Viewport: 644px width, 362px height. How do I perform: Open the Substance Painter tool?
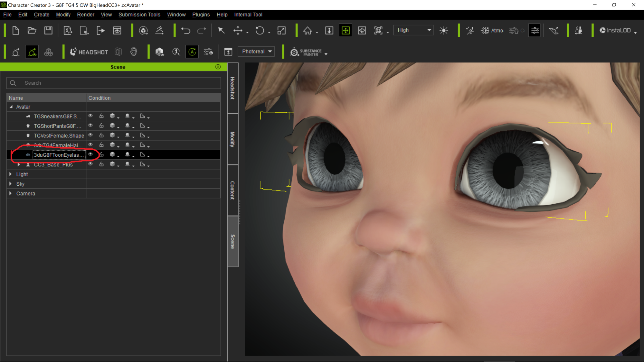pyautogui.click(x=306, y=52)
